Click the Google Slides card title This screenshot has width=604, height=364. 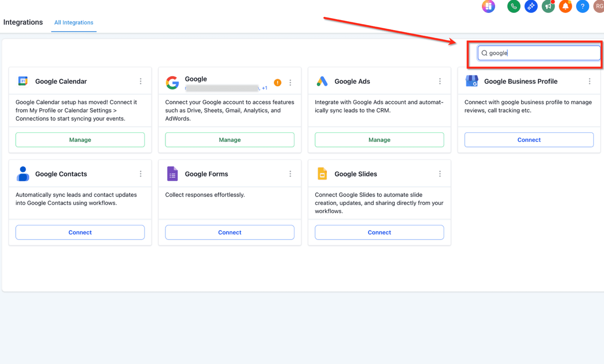[x=356, y=174]
